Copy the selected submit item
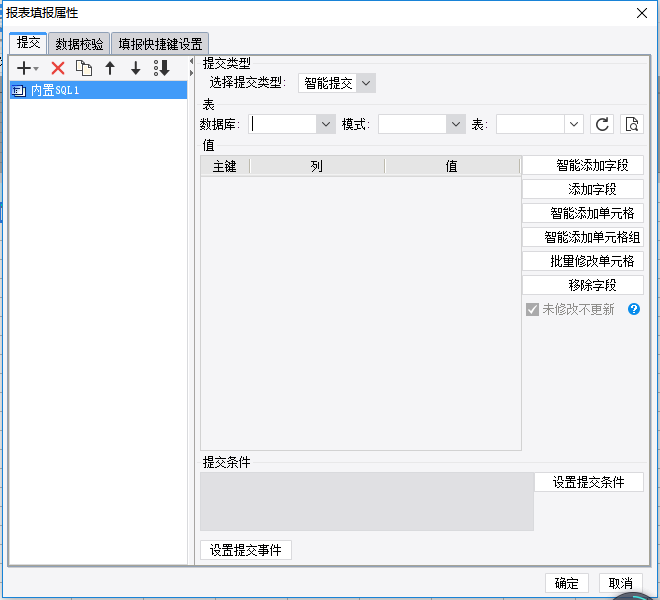The width and height of the screenshot is (660, 600). [84, 68]
